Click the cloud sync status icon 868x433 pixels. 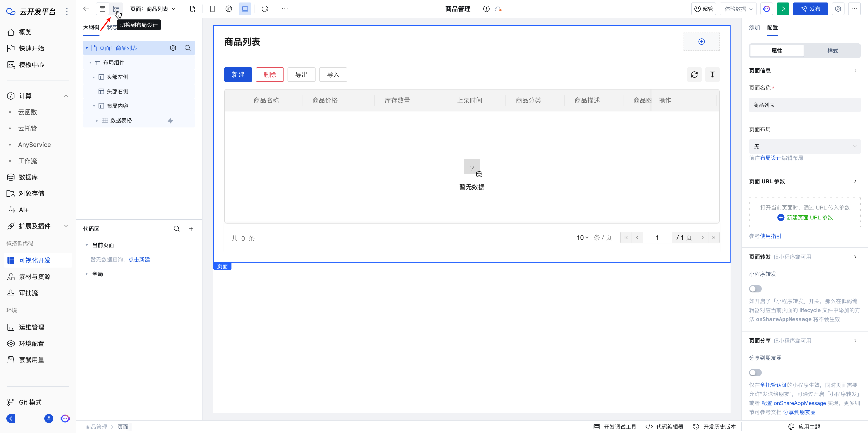point(498,9)
